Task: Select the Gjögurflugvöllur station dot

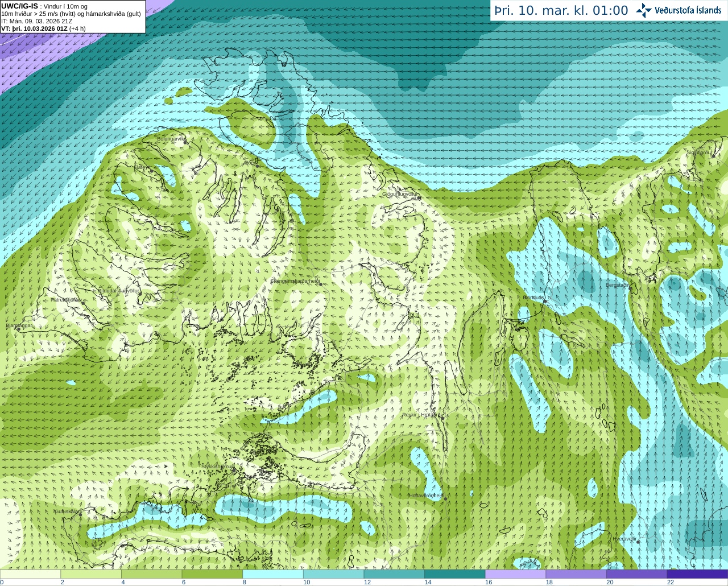Action: pos(419,198)
